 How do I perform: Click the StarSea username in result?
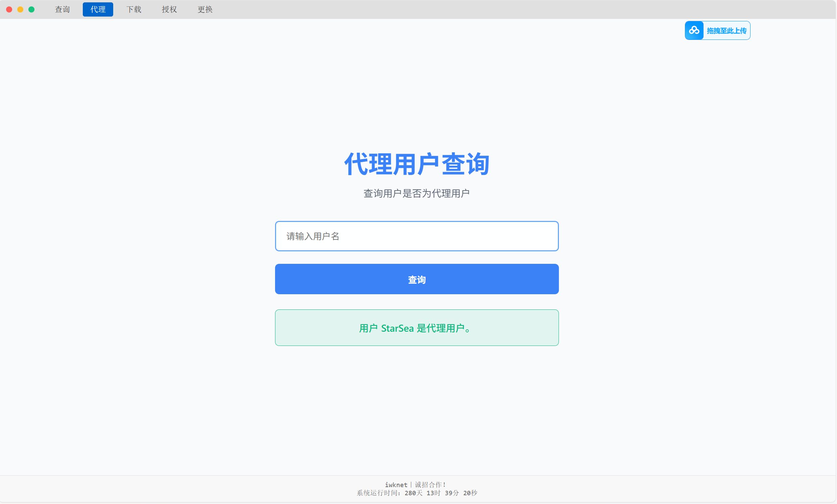coord(397,328)
